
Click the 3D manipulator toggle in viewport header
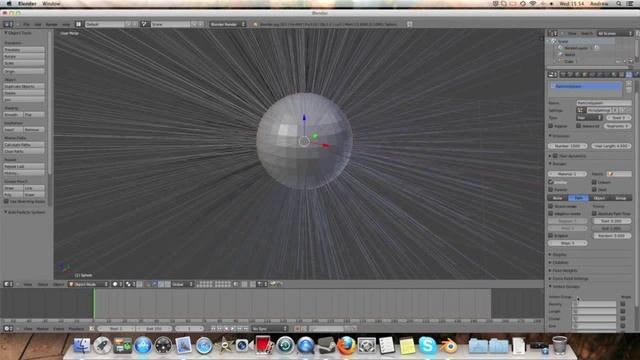(148, 284)
